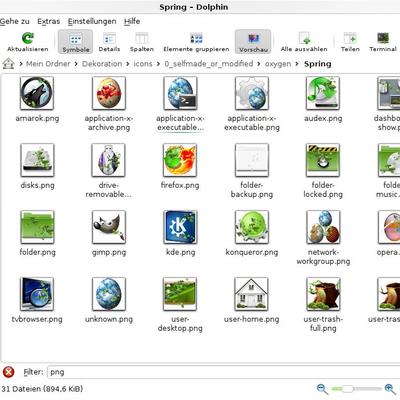The width and height of the screenshot is (400, 400).
Task: Select the disks.png drive icon
Action: pyautogui.click(x=37, y=160)
